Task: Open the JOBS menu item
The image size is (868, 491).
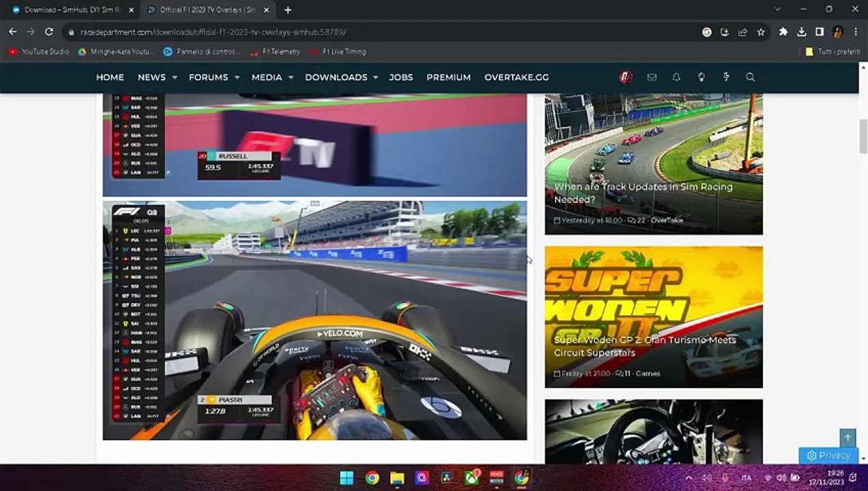Action: 401,78
